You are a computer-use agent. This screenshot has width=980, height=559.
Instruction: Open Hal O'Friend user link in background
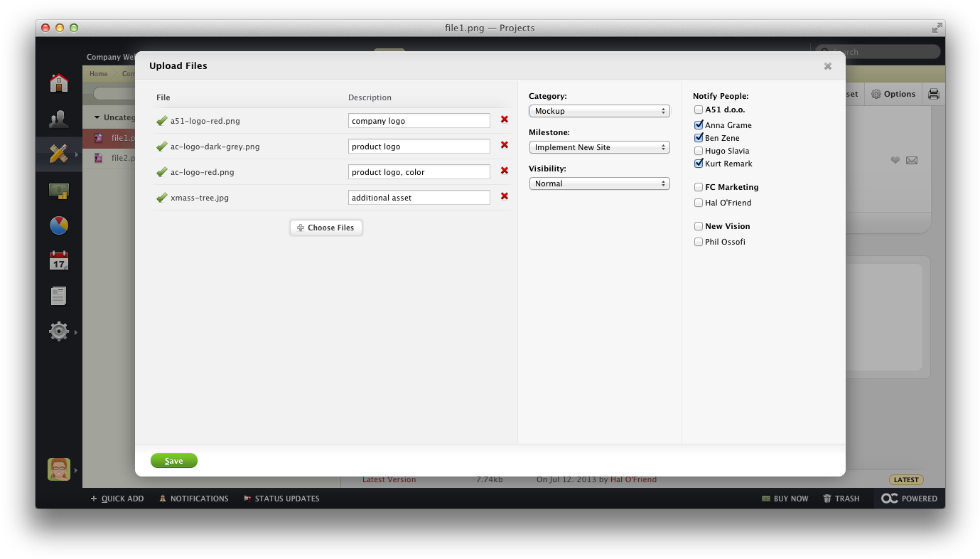(633, 479)
